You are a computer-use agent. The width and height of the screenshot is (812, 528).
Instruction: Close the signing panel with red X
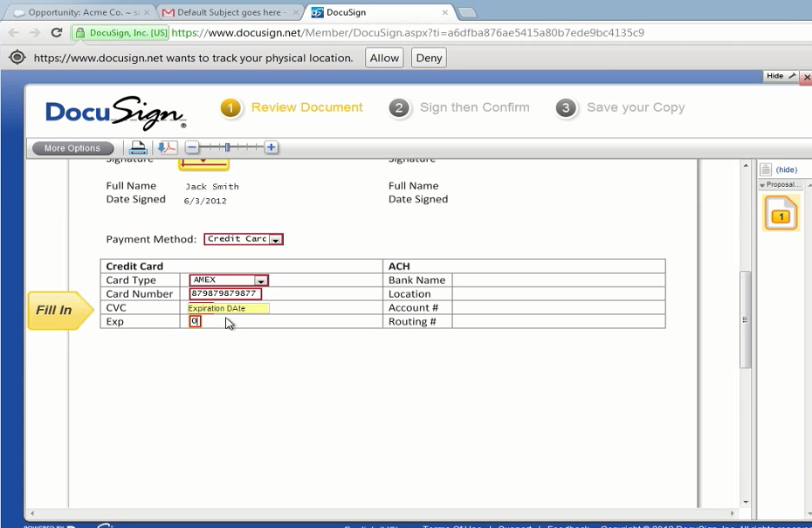806,77
